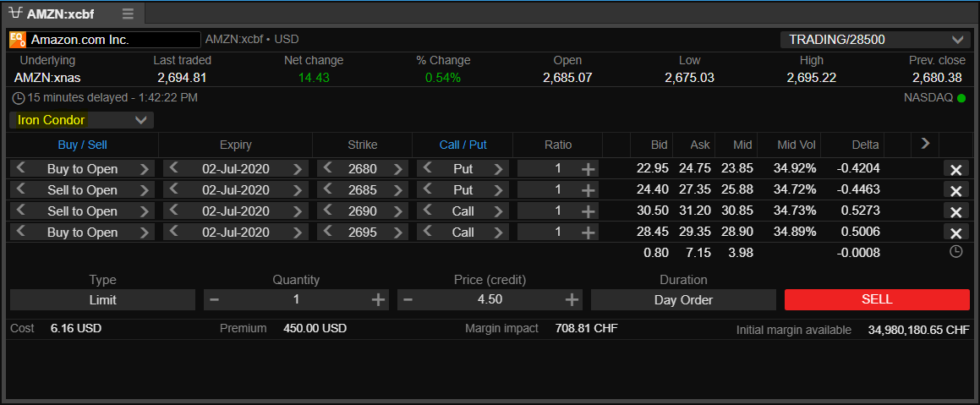Switch Call to Put on 2690 leg
This screenshot has height=405, width=980.
[x=498, y=211]
